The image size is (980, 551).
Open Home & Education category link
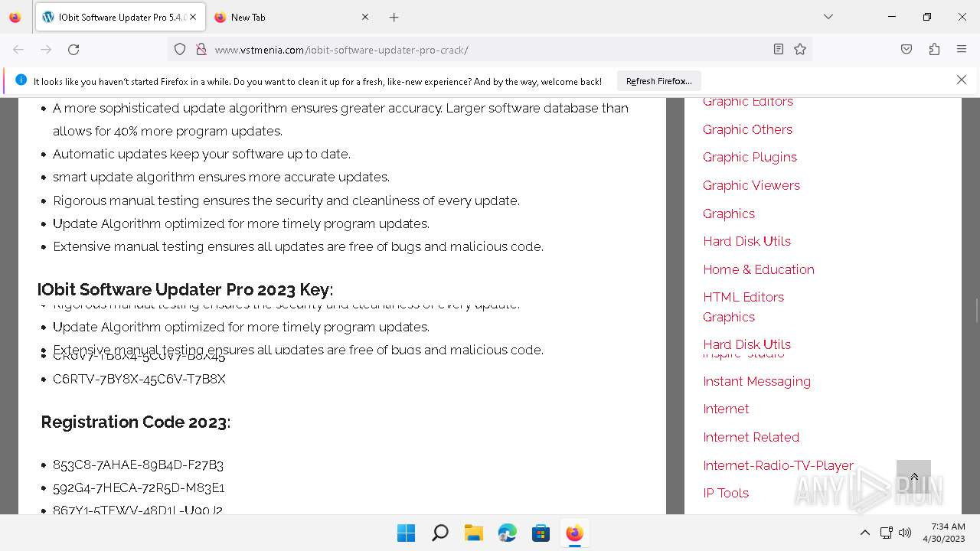[x=759, y=269]
